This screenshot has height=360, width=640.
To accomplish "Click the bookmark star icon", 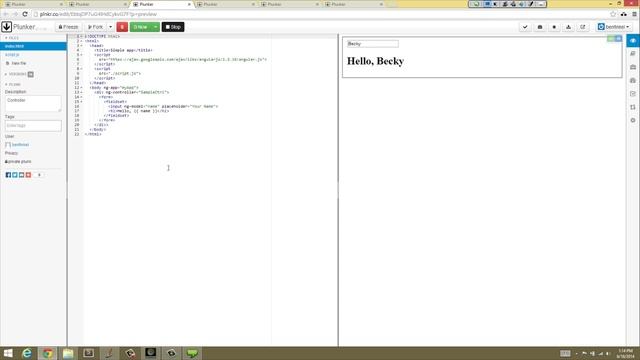I will (x=613, y=14).
